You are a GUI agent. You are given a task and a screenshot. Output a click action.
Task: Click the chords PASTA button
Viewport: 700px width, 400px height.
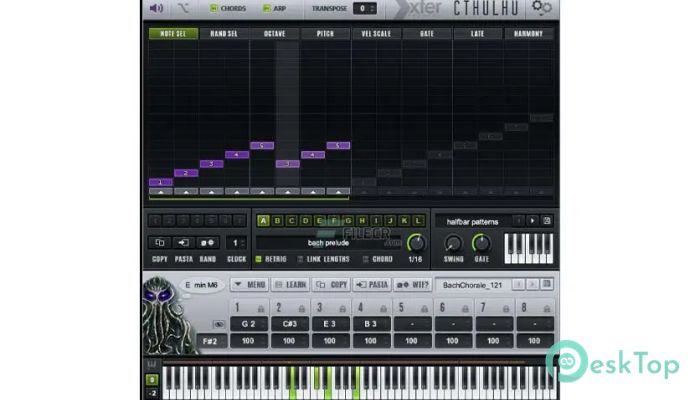[372, 285]
